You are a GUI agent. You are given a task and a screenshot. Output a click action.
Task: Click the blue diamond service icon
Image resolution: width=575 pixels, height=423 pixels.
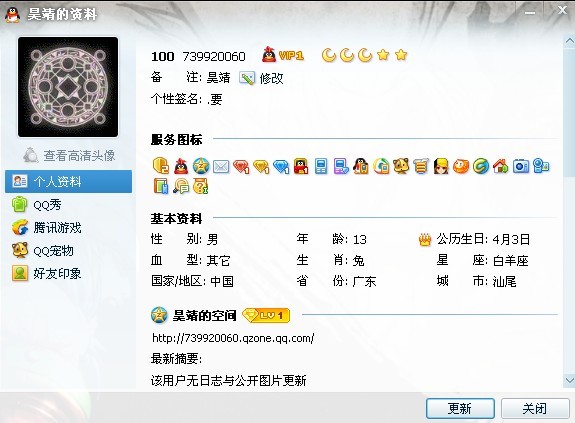point(281,167)
